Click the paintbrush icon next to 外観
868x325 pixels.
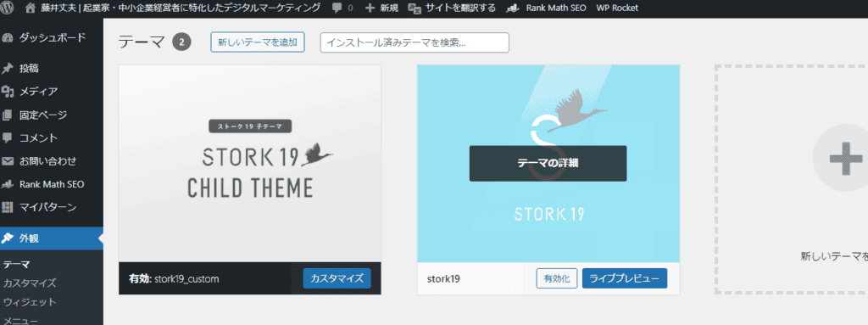[8, 238]
